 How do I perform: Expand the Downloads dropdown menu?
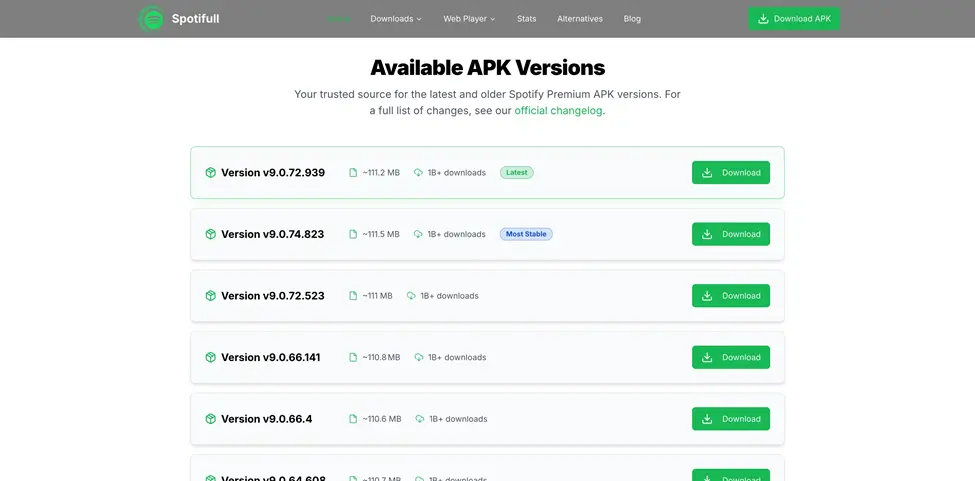coord(395,19)
